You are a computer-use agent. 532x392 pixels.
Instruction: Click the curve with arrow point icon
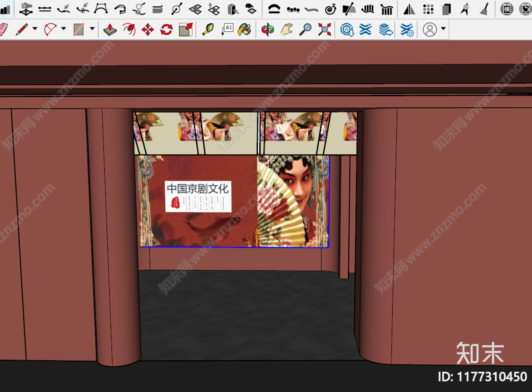click(x=64, y=9)
